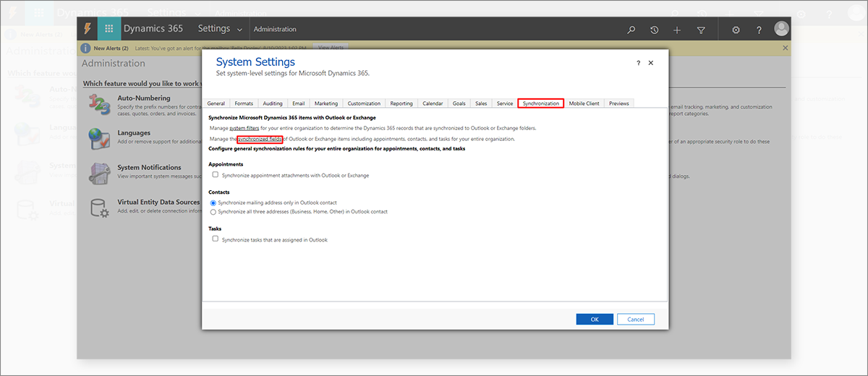Expand the Settings chevron dropdown

pyautogui.click(x=239, y=30)
